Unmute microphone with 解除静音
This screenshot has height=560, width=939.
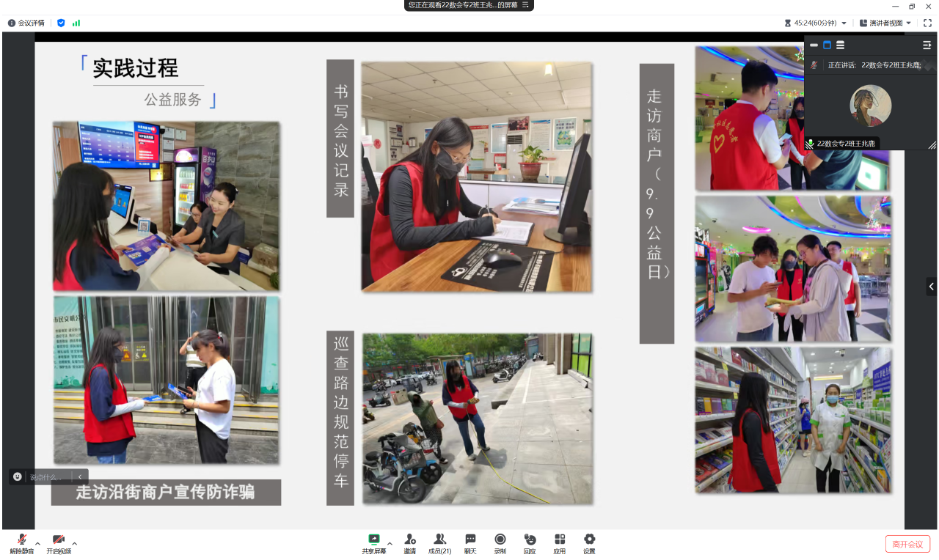coord(22,543)
